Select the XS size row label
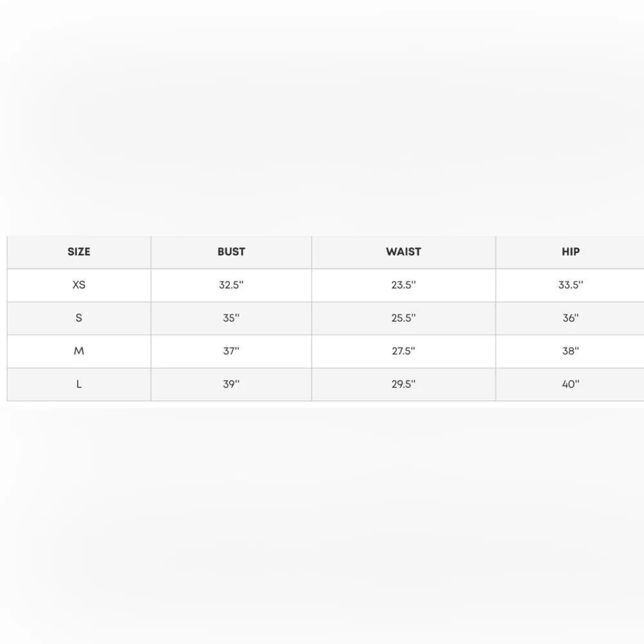644x644 pixels. (79, 285)
